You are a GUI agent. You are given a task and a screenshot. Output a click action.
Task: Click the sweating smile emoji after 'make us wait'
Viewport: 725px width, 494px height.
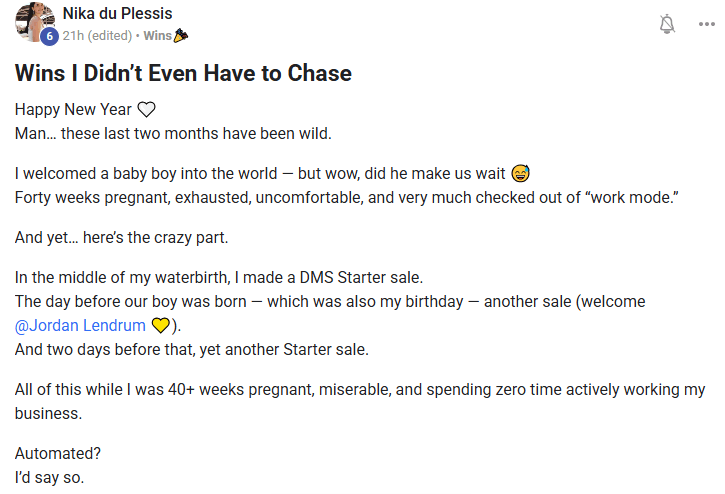(520, 173)
